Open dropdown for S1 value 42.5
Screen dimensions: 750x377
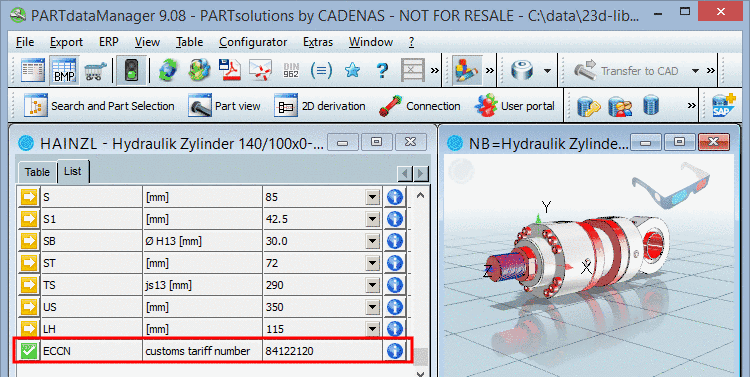coord(372,219)
